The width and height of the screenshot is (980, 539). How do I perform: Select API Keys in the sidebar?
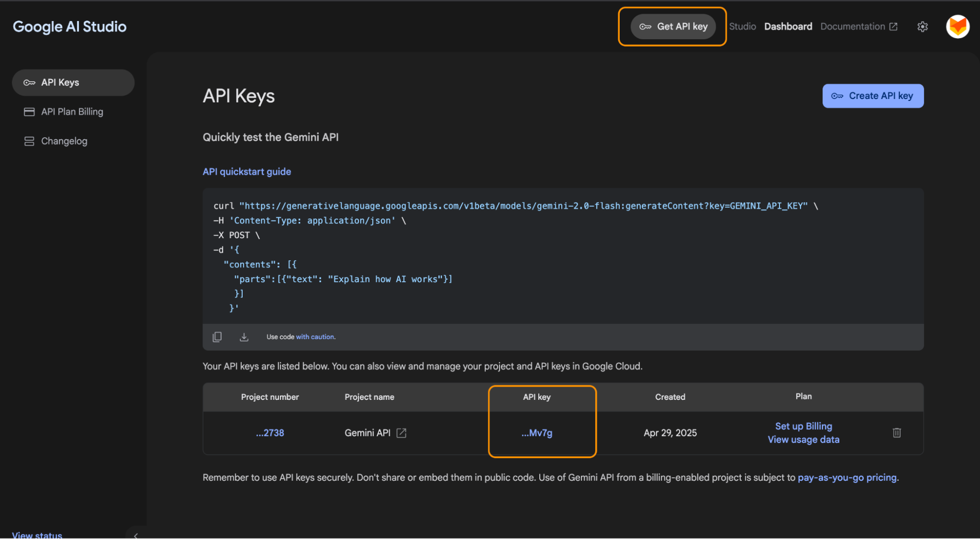(73, 82)
